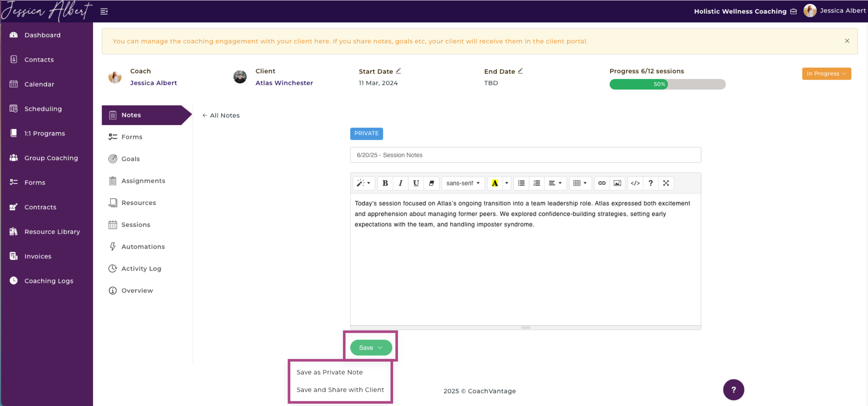
Task: Select the Notes engagement tab
Action: (x=146, y=115)
